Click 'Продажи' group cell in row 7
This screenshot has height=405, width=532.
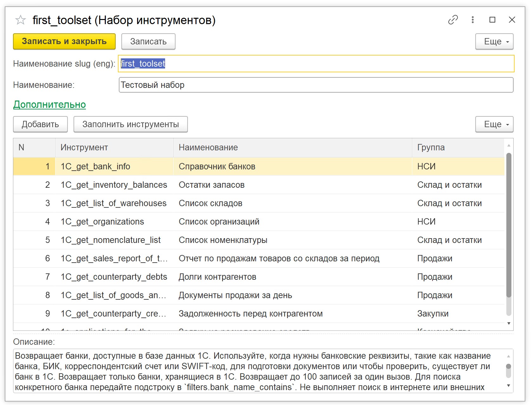pos(458,277)
